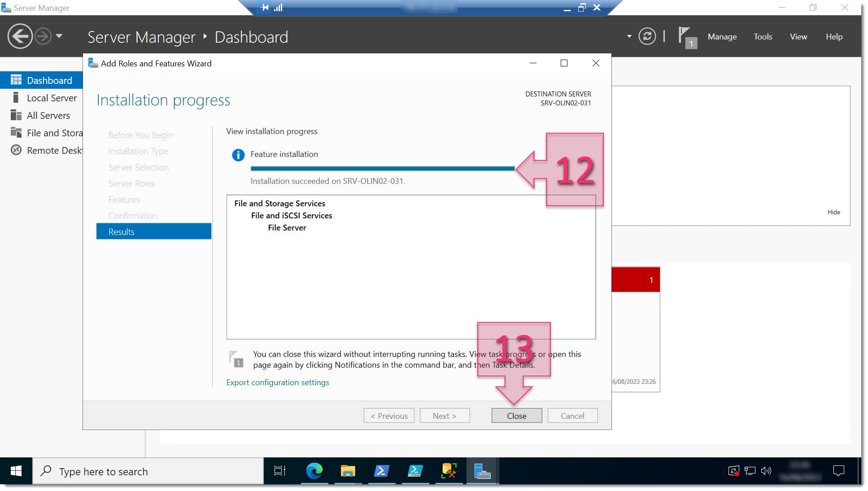Click the Close button to finish installation
Screen dimensions: 868x491
pyautogui.click(x=516, y=415)
